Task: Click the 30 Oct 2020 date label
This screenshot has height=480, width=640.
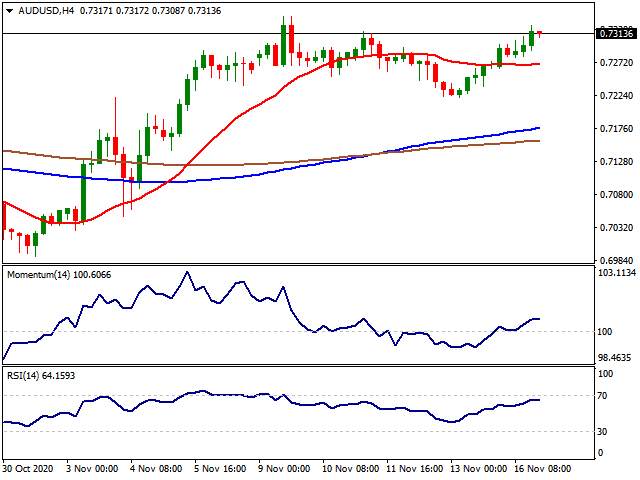Action: point(28,468)
